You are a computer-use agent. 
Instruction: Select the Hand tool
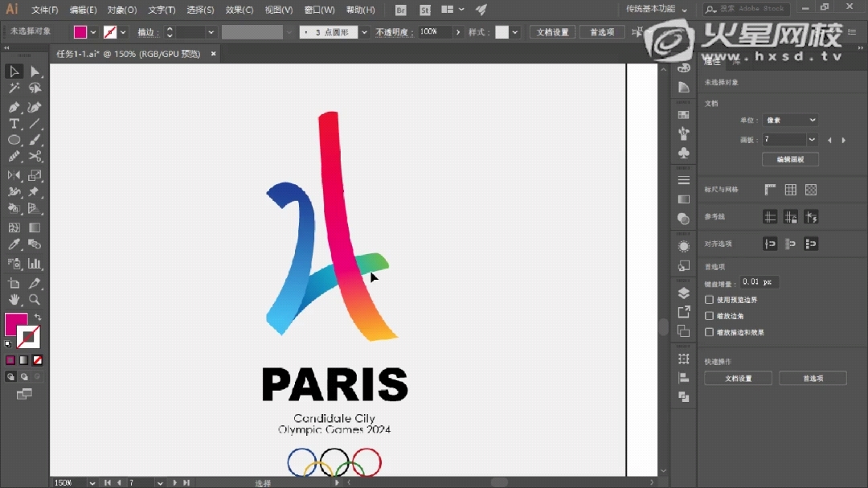tap(14, 300)
